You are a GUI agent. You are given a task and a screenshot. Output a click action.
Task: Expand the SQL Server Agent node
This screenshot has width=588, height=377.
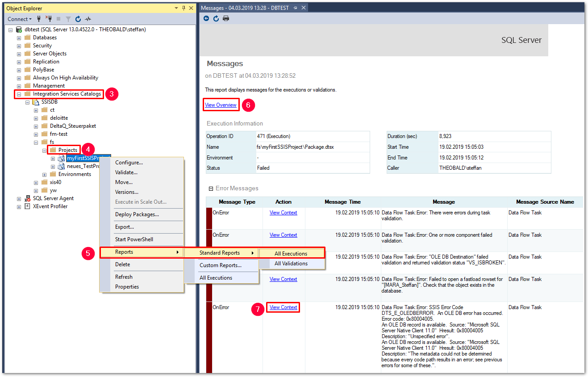point(19,198)
